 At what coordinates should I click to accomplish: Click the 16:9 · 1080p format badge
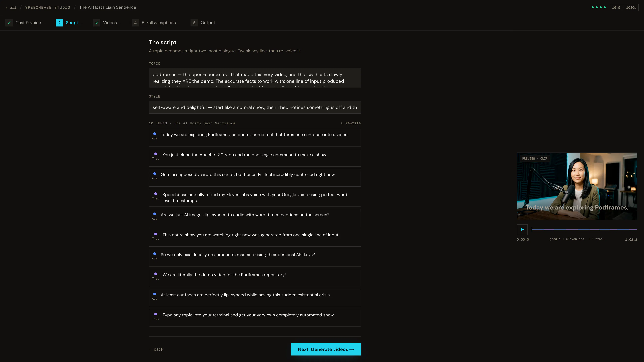click(x=624, y=8)
